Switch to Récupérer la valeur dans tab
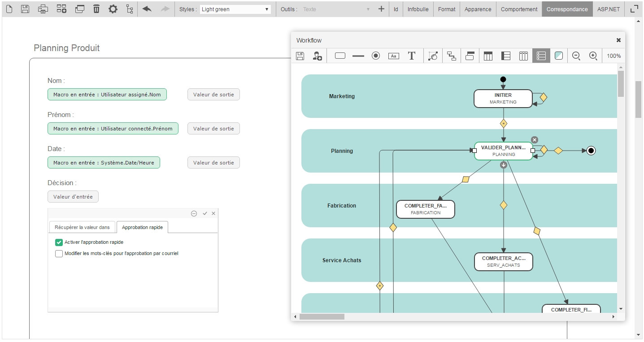This screenshot has width=644, height=342. (x=82, y=227)
